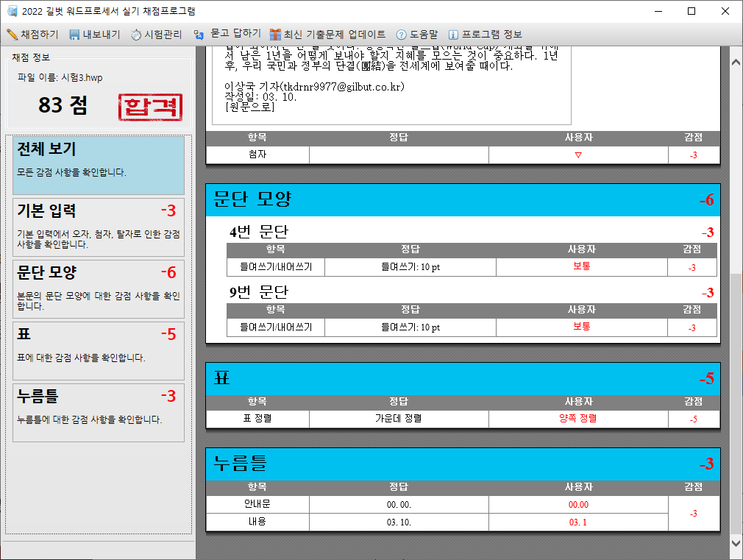Image resolution: width=743 pixels, height=560 pixels.
Task: Select the 문단 모양 category in sidebar
Action: (99, 288)
